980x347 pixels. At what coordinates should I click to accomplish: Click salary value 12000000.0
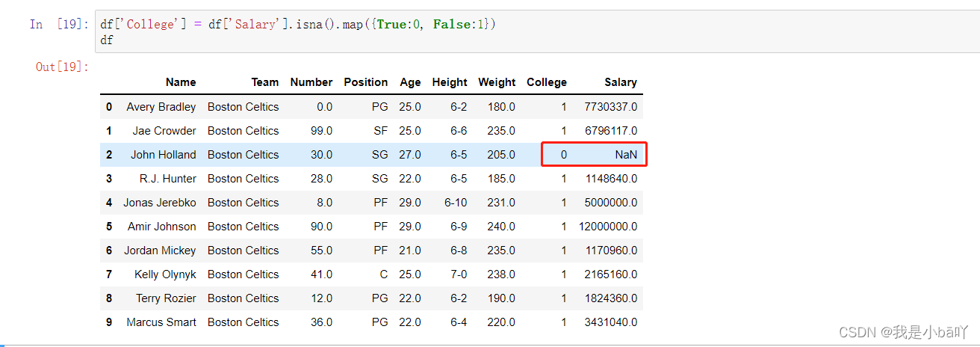pos(608,227)
